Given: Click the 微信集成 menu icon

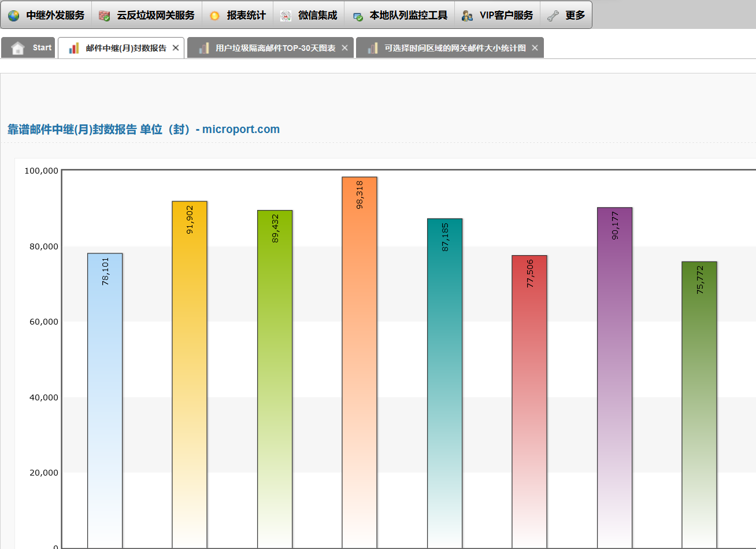Looking at the screenshot, I should click(x=286, y=16).
